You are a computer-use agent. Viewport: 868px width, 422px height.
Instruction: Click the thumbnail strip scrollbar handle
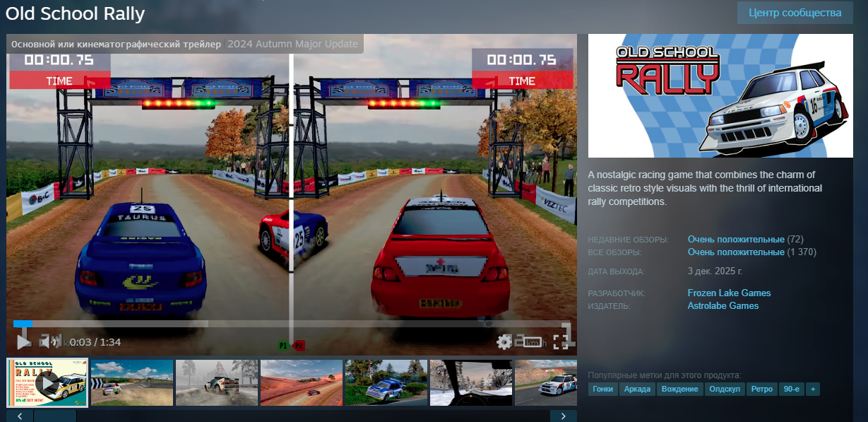coord(54,416)
